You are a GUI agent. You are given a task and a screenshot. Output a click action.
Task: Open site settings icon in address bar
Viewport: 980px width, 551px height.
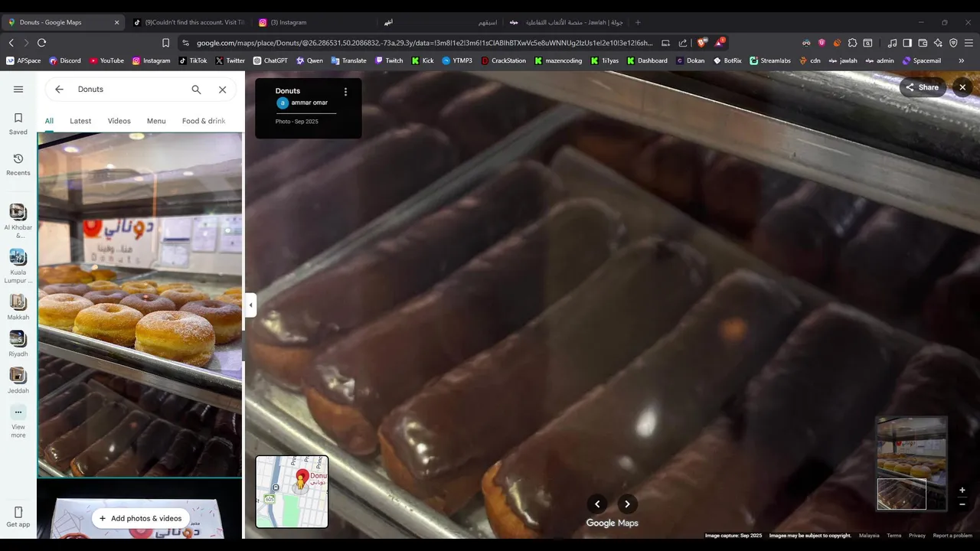click(185, 43)
